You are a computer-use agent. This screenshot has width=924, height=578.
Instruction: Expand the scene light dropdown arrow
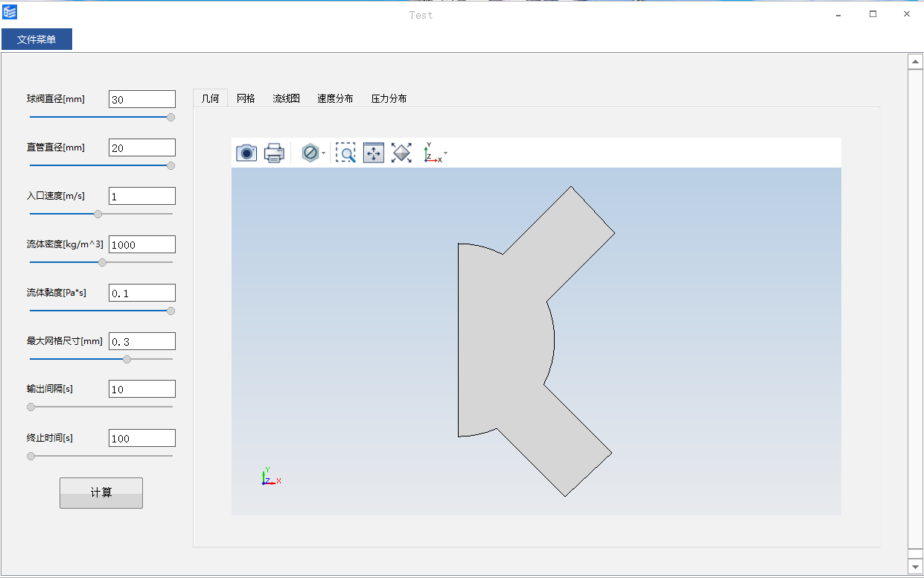323,153
